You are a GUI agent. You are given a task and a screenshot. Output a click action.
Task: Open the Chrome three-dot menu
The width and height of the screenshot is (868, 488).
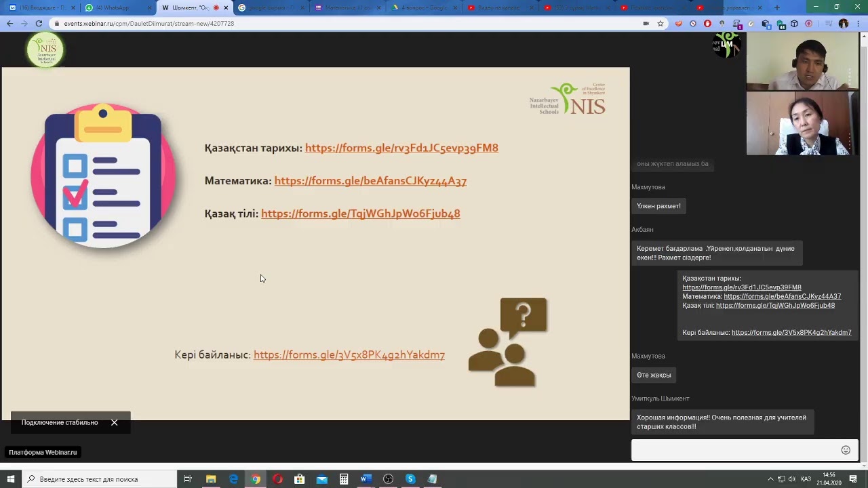[859, 24]
